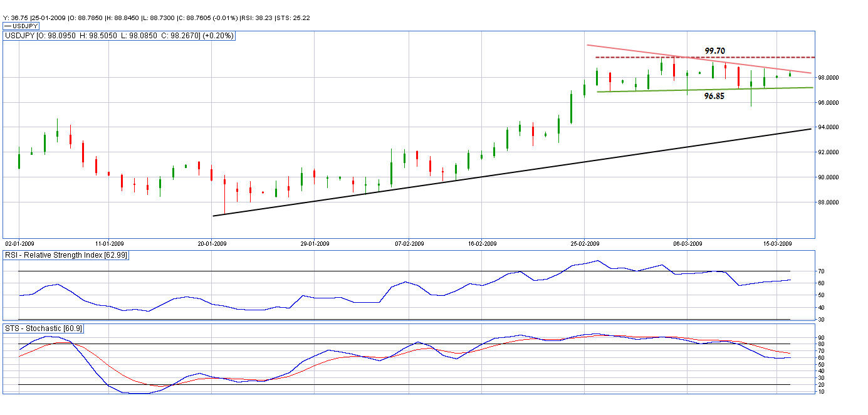Click the 06-03-2009 date label
The image size is (868, 415).
688,243
